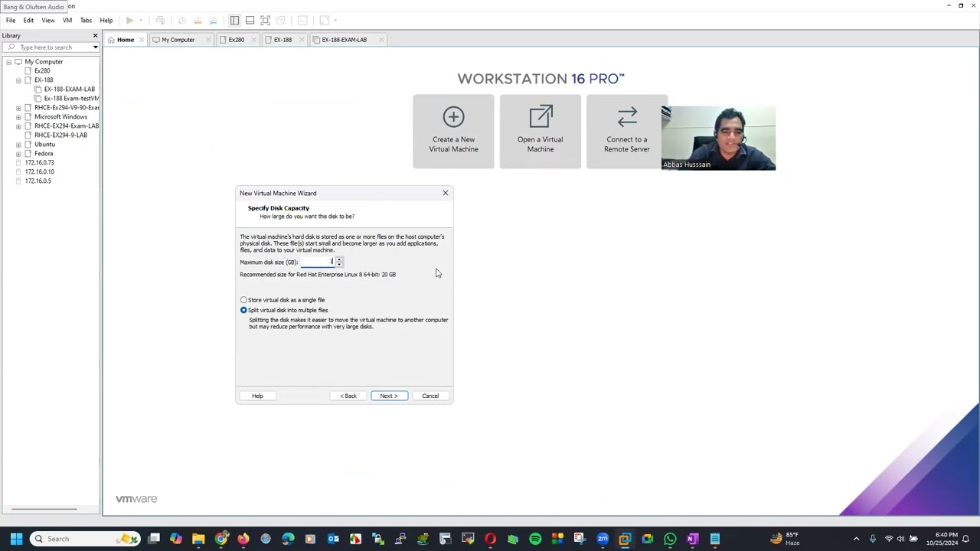The width and height of the screenshot is (980, 551).
Task: Click Next in the wizard
Action: click(389, 396)
